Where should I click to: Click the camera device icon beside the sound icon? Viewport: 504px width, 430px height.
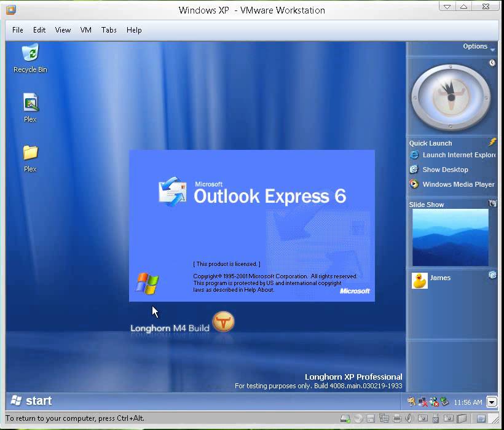423,418
